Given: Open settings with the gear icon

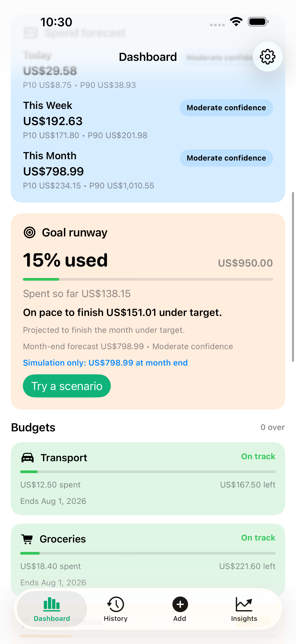Looking at the screenshot, I should point(268,57).
